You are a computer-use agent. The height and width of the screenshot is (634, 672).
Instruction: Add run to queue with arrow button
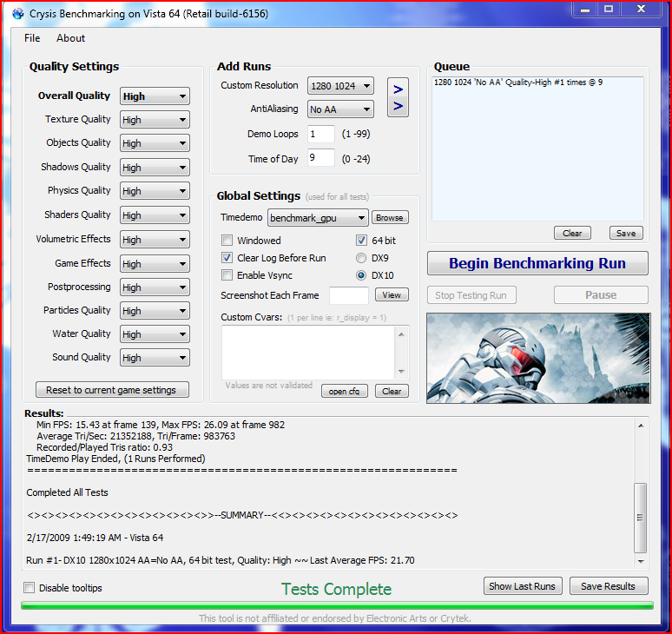click(x=398, y=97)
